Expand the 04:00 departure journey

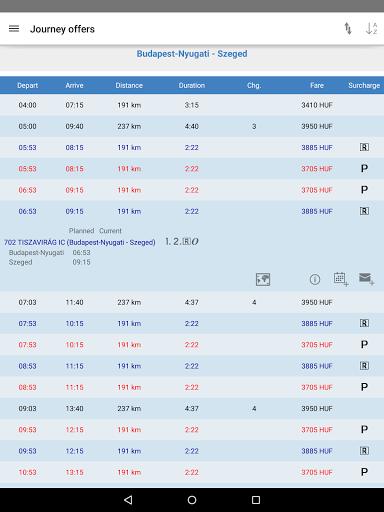pos(192,105)
